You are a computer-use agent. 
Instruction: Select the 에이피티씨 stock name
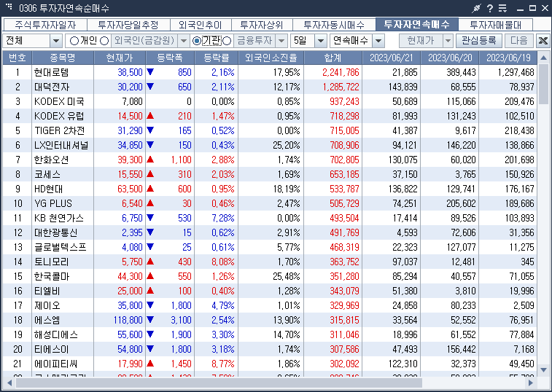tap(55, 364)
